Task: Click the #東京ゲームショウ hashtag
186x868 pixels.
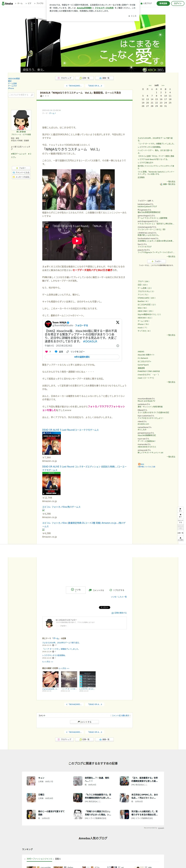Action: coord(19,154)
